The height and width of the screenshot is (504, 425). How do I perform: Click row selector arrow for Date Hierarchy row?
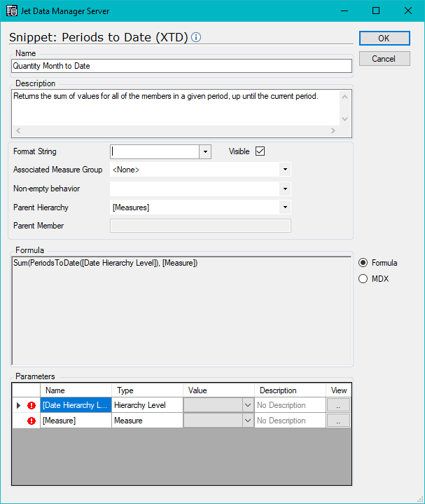pos(18,405)
